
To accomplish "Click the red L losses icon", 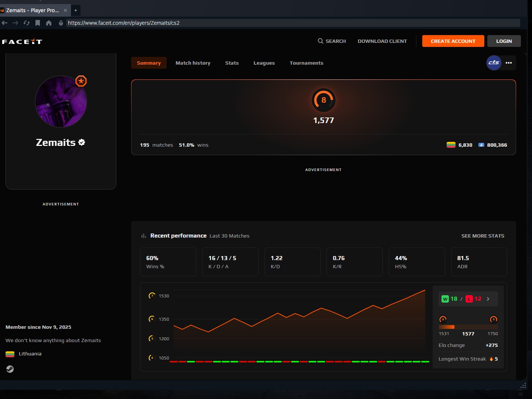I will (x=469, y=299).
